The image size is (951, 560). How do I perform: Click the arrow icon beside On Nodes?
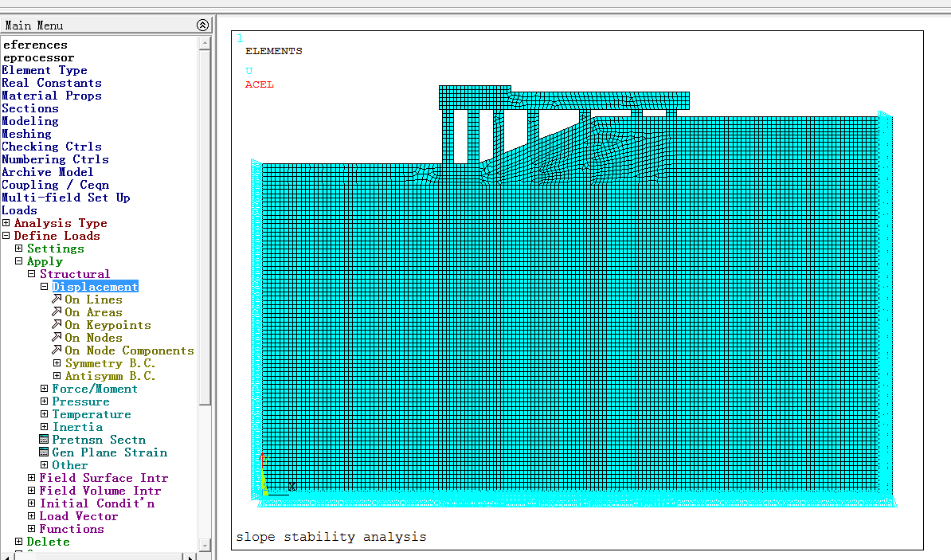tap(57, 338)
